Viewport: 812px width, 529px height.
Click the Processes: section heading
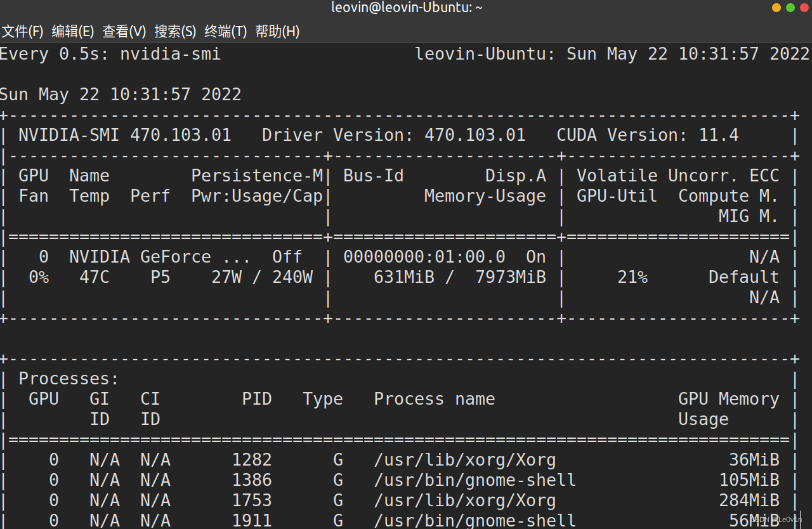(x=68, y=378)
